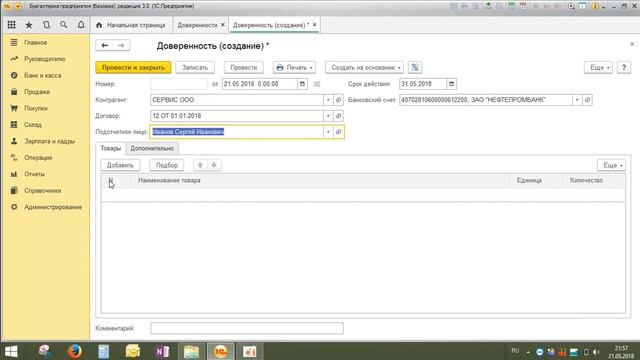Open the History icon in top panel

(x=46, y=25)
